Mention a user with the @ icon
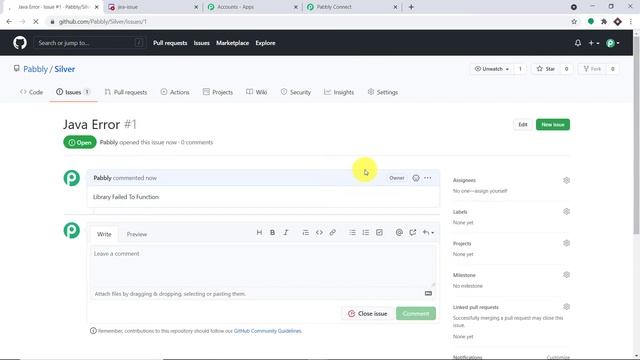Screen dimensions: 640x360 [399, 233]
